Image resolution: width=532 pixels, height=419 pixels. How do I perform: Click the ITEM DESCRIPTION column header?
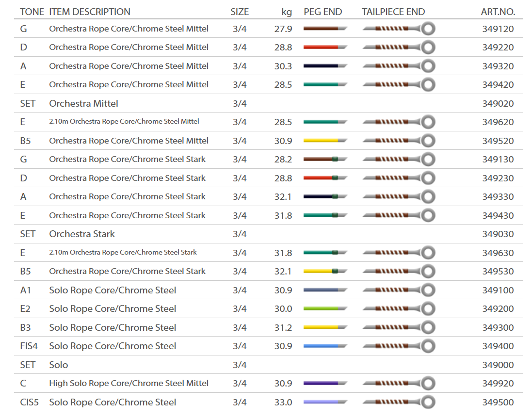tap(90, 12)
